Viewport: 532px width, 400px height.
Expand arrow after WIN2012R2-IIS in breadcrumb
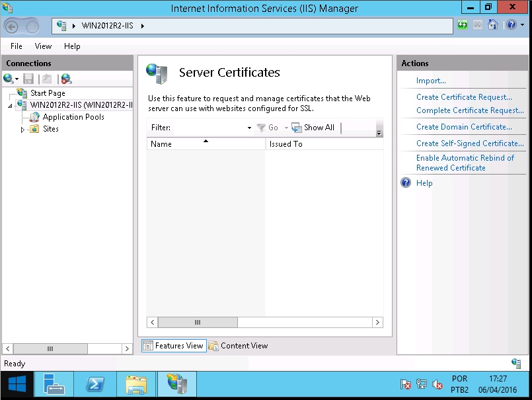tap(143, 26)
